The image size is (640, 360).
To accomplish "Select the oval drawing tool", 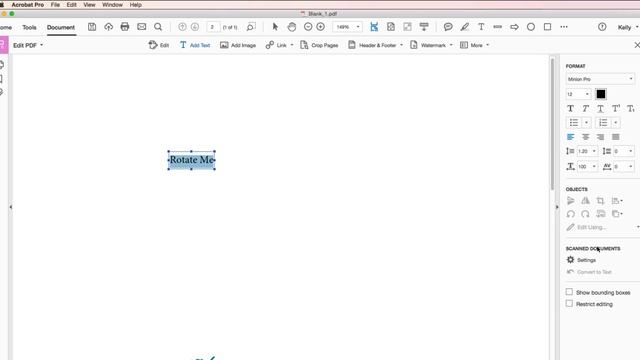I will click(531, 27).
